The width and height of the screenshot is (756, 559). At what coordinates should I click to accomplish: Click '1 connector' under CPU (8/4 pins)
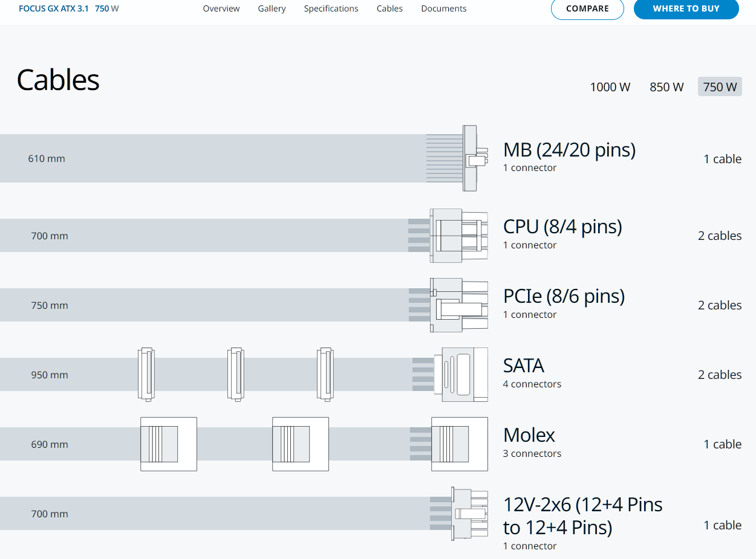[530, 245]
